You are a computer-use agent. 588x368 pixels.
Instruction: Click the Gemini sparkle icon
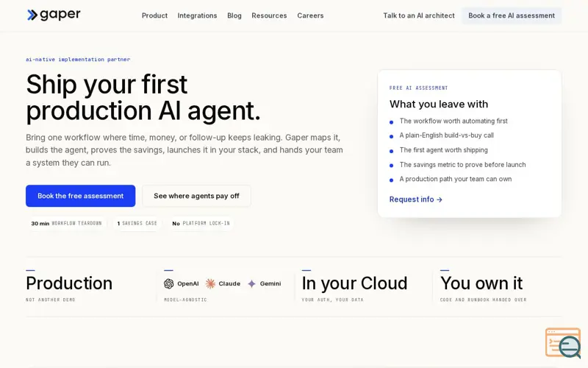[251, 284]
